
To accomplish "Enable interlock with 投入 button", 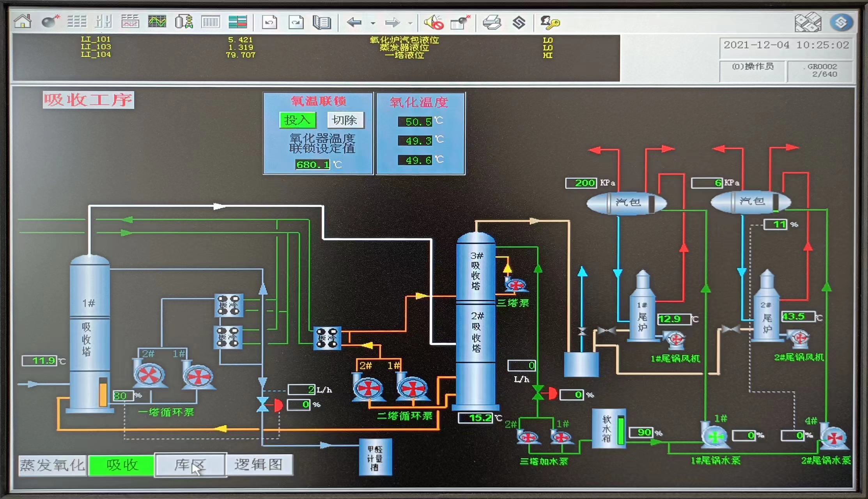I will [x=298, y=120].
